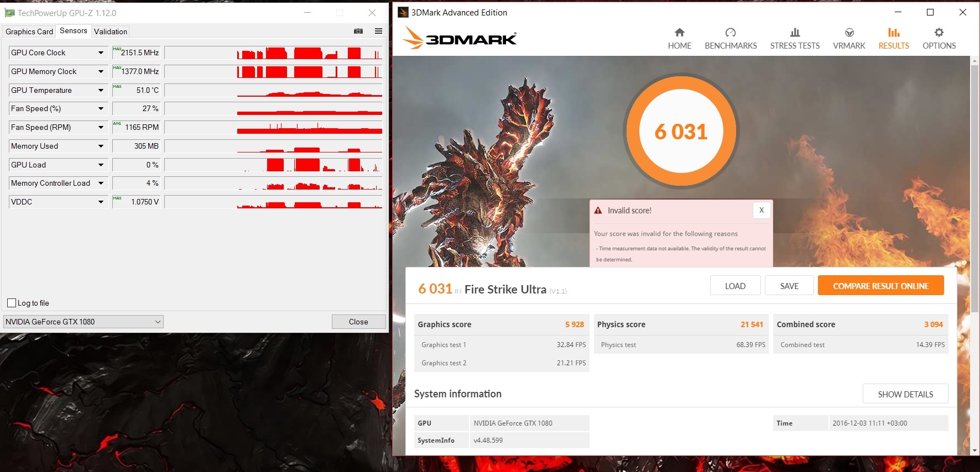Open Benchmarks via the gauge icon
Screen dimensions: 980x472
[731, 32]
